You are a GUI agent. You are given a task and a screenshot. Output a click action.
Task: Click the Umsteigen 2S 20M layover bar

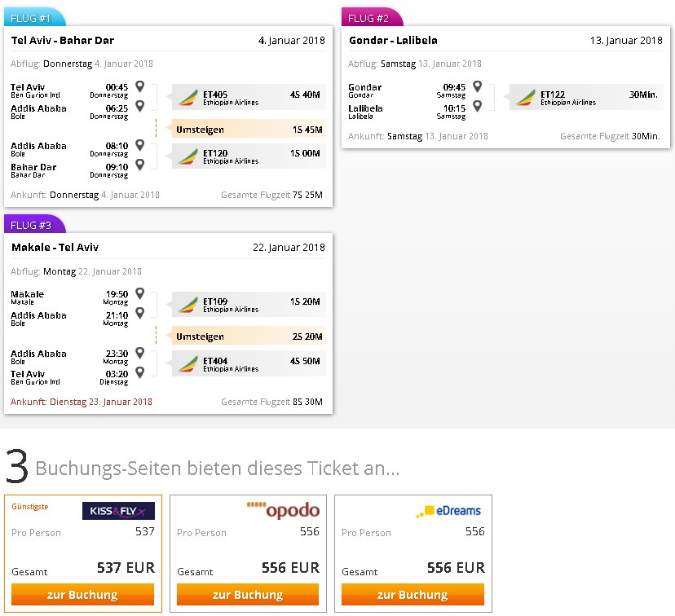coord(249,336)
